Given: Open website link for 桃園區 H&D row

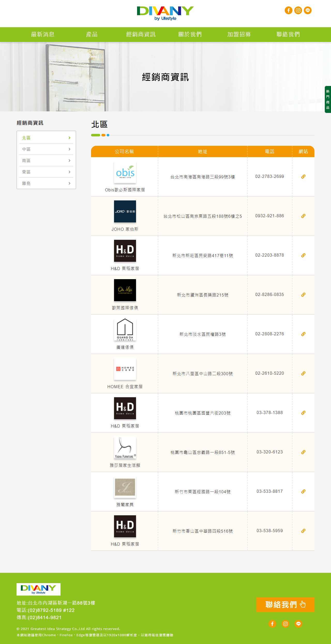Looking at the screenshot, I should [303, 413].
